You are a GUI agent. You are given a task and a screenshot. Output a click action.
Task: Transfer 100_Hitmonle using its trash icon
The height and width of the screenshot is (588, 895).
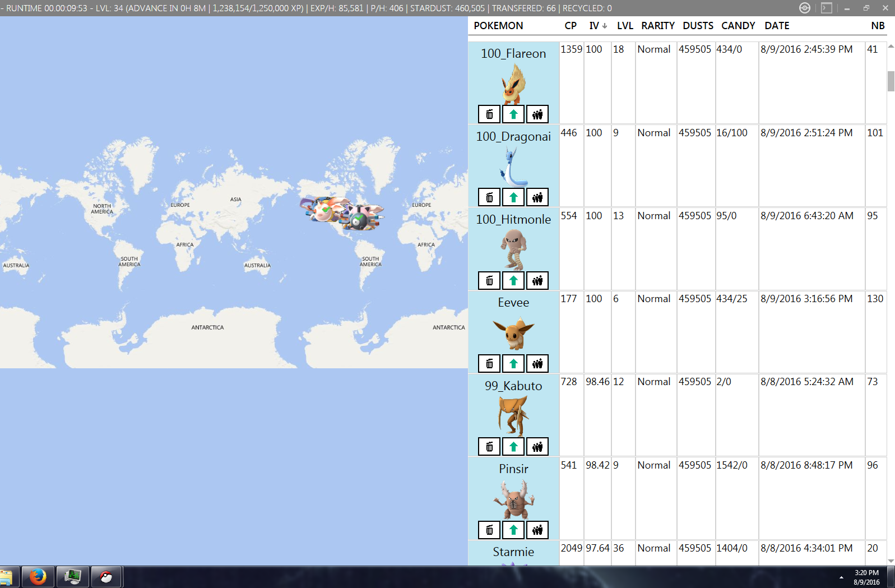(489, 280)
